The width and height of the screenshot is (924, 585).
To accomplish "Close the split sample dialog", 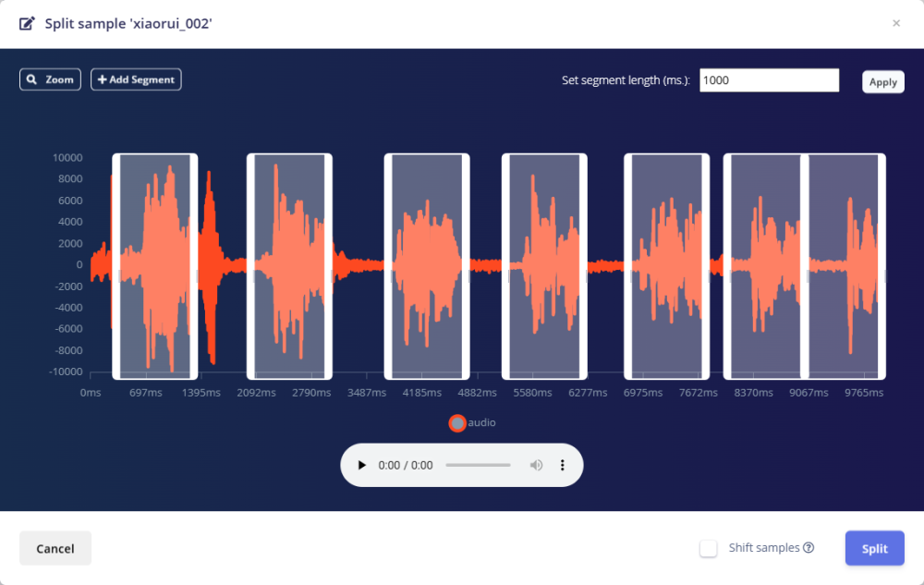I will point(895,23).
